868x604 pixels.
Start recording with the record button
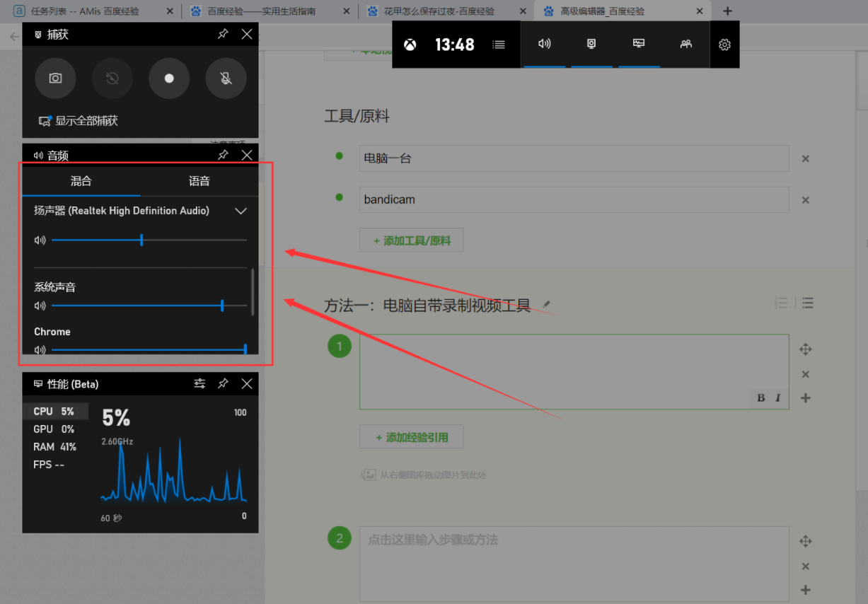tap(169, 79)
